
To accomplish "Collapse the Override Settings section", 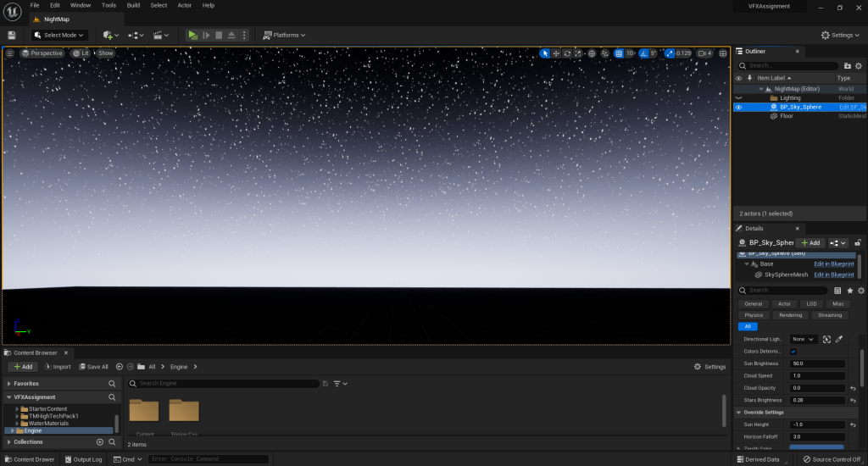I will click(738, 412).
